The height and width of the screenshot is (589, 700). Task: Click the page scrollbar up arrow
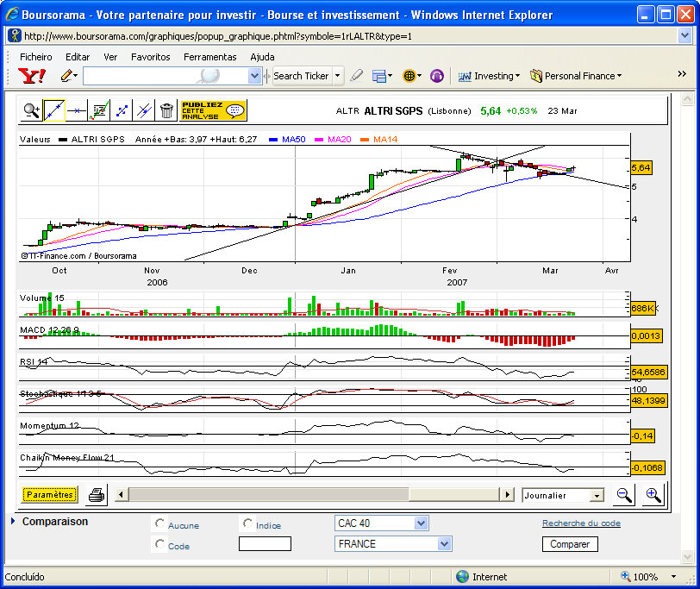pos(688,98)
